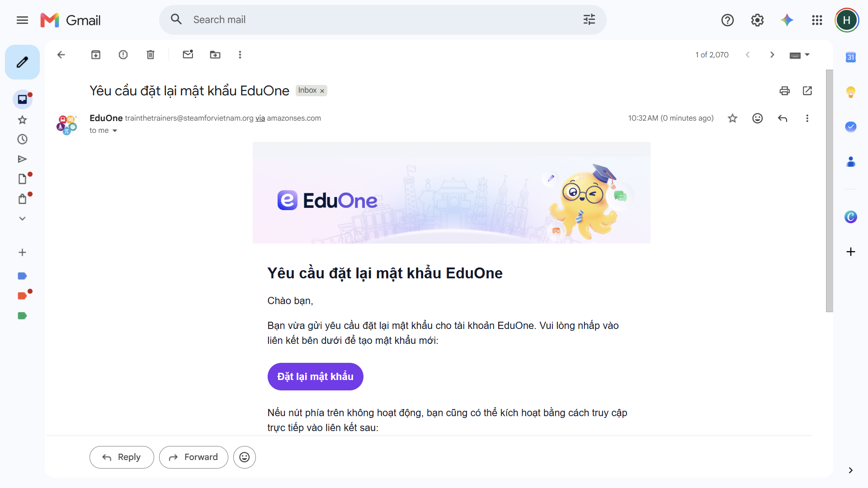
Task: Click the email vertical scrollbar
Action: click(x=829, y=191)
